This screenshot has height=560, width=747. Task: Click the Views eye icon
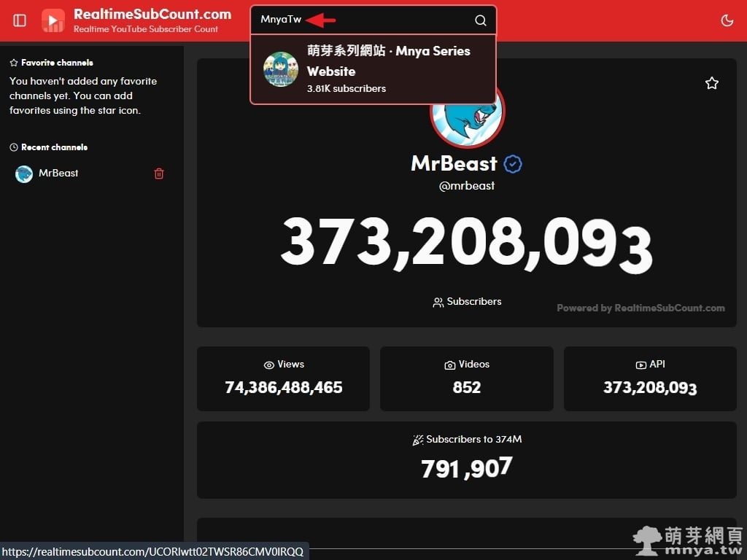click(268, 365)
